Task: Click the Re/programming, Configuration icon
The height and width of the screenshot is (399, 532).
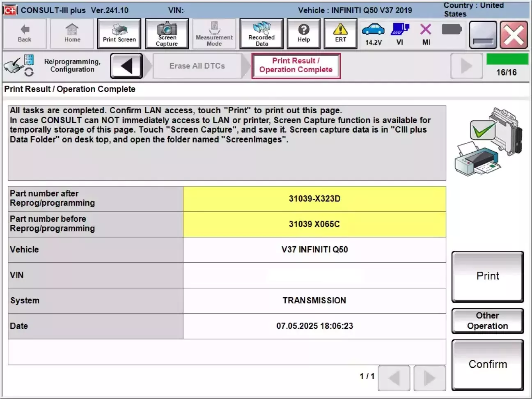Action: (x=18, y=66)
